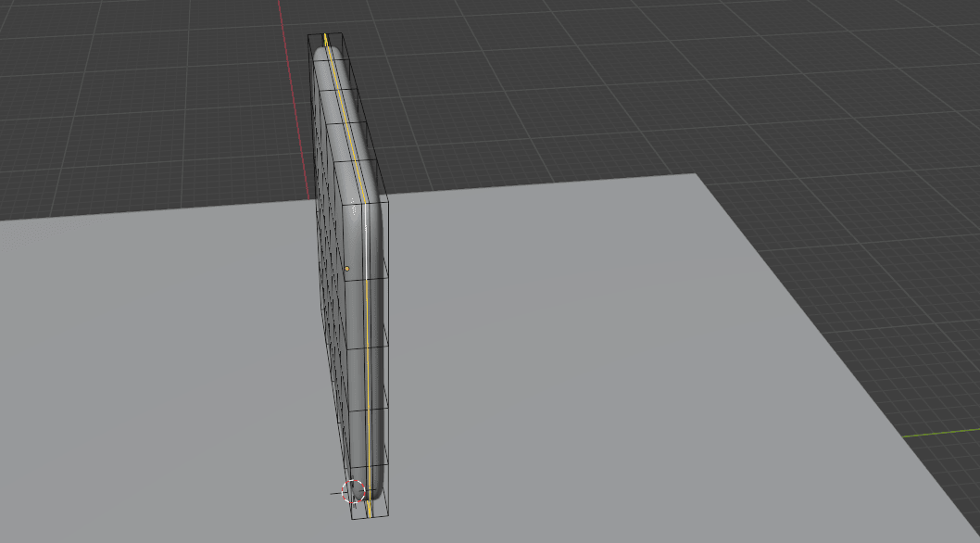Click the green axis line at right

point(940,434)
